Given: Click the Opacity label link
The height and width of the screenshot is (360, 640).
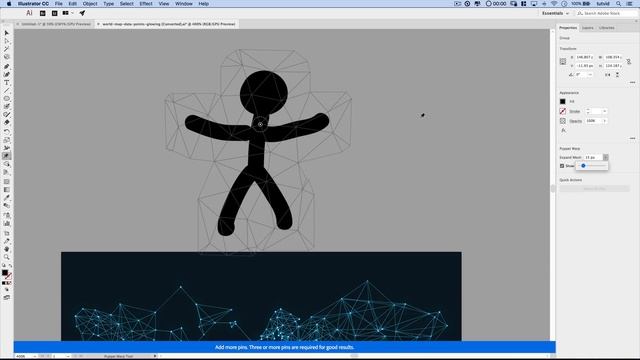Looking at the screenshot, I should click(x=576, y=121).
